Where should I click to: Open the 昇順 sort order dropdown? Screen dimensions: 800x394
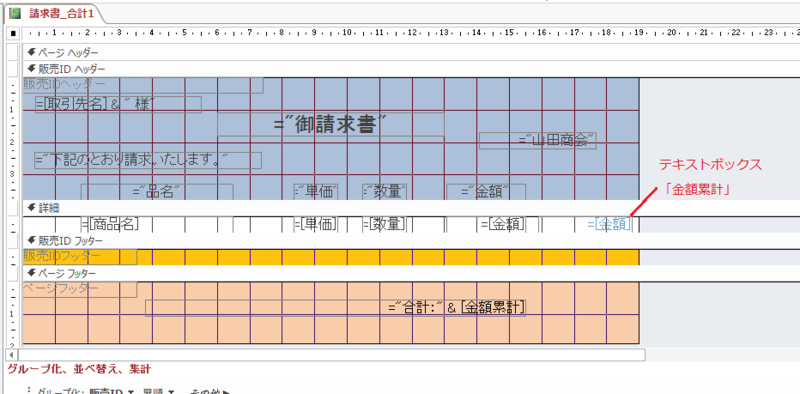tap(171, 392)
